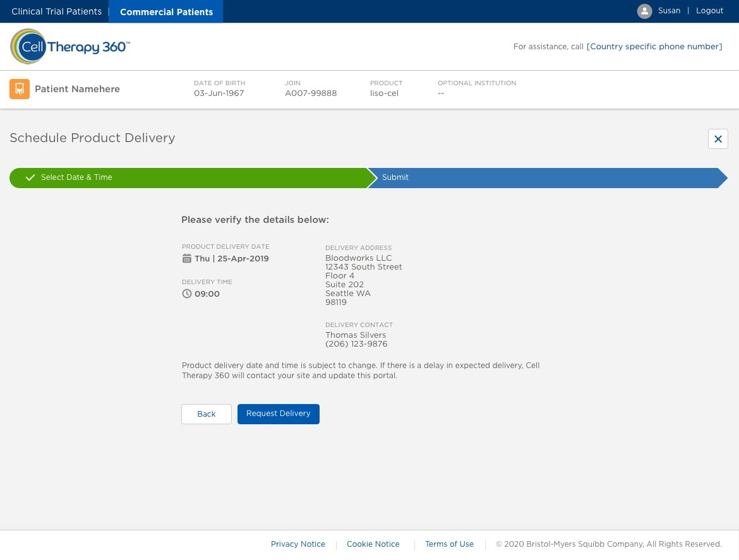Click the Patient Namehere heading
Screen dimensions: 739x560
77,89
